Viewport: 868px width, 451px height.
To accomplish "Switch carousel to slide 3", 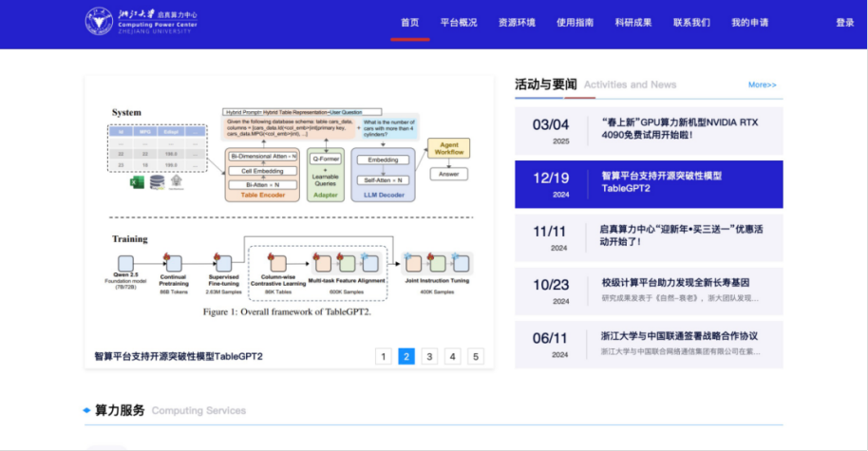I will click(429, 357).
